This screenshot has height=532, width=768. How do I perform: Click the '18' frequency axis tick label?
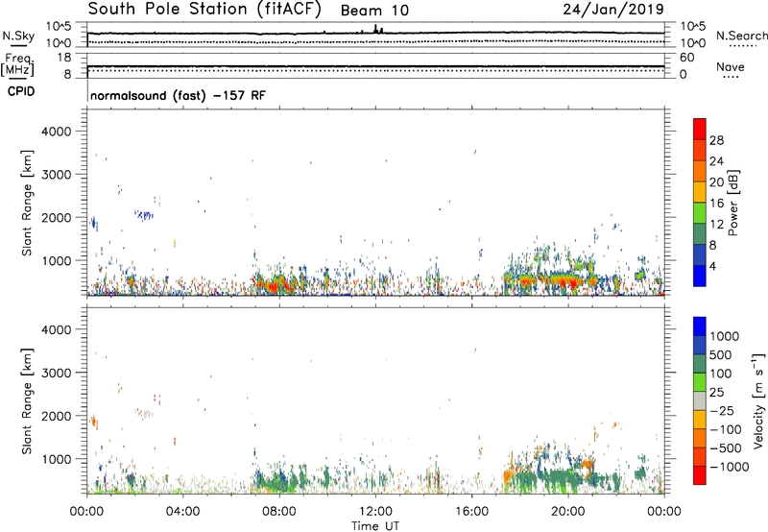pos(64,58)
